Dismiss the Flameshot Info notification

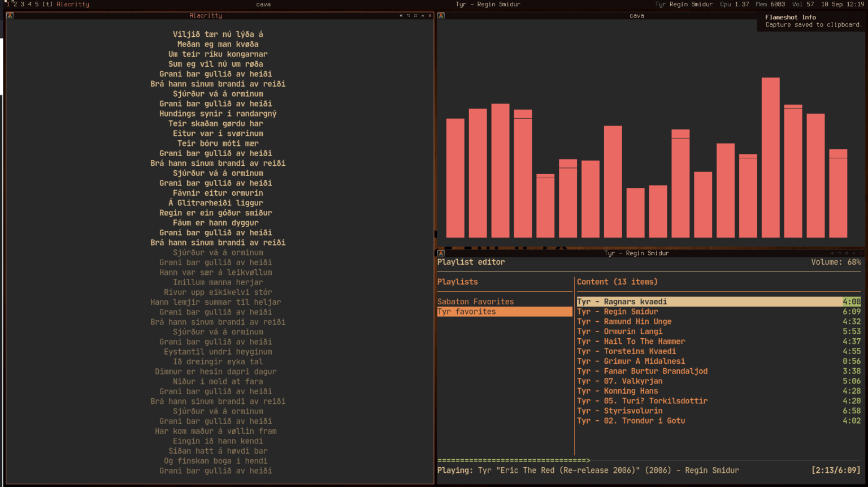click(x=811, y=21)
